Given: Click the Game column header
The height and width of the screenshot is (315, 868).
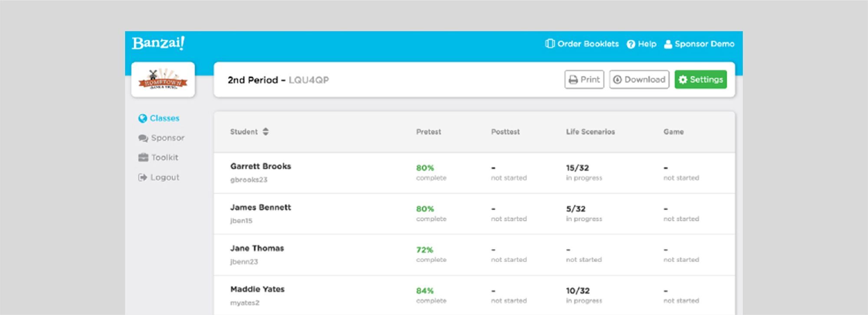Looking at the screenshot, I should pos(674,132).
